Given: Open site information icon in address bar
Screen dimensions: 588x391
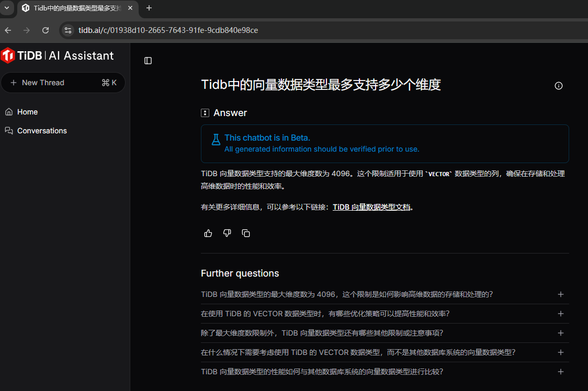Looking at the screenshot, I should (x=68, y=30).
